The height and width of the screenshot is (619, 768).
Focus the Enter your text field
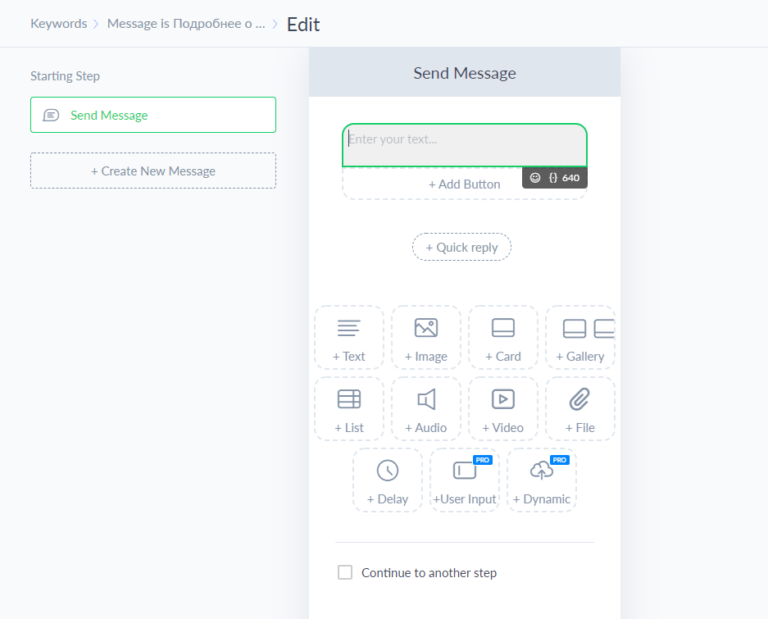[464, 145]
